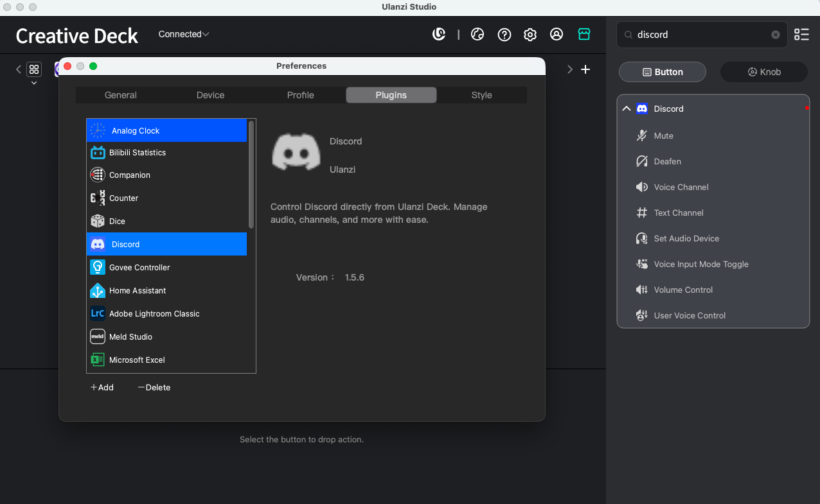Viewport: 820px width, 504px height.
Task: Open the Connected device dropdown
Action: click(x=184, y=34)
